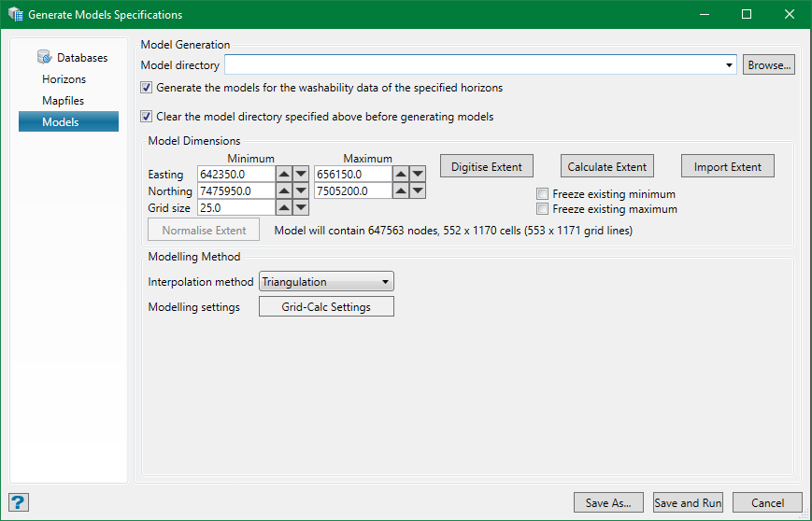This screenshot has width=812, height=521.
Task: Increase the Grid size value
Action: pyautogui.click(x=284, y=207)
